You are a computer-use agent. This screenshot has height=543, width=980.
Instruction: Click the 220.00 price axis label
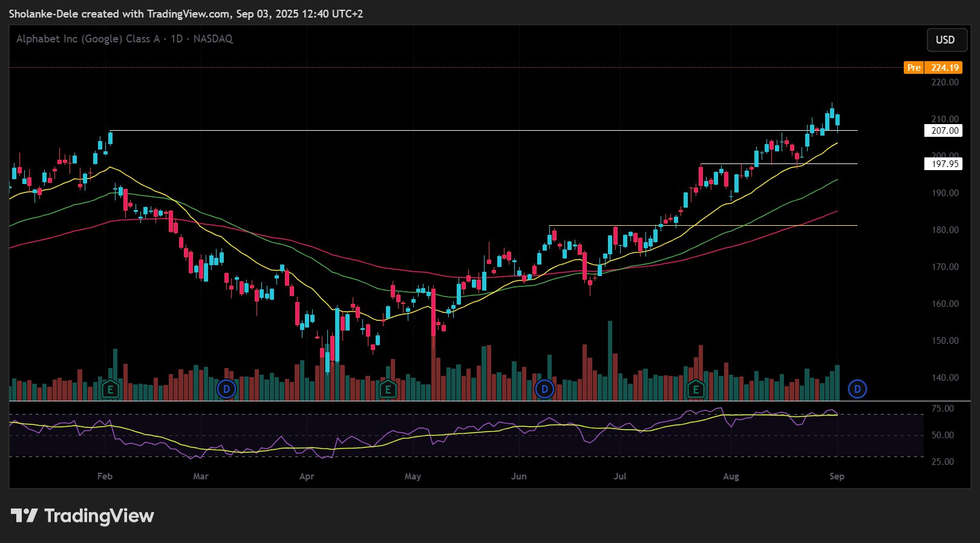[945, 82]
